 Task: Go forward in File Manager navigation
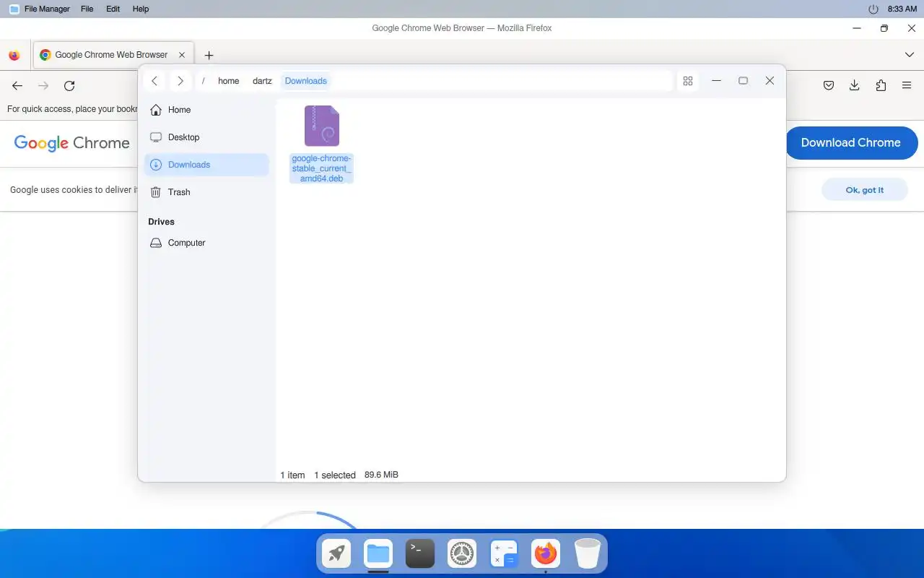click(180, 81)
